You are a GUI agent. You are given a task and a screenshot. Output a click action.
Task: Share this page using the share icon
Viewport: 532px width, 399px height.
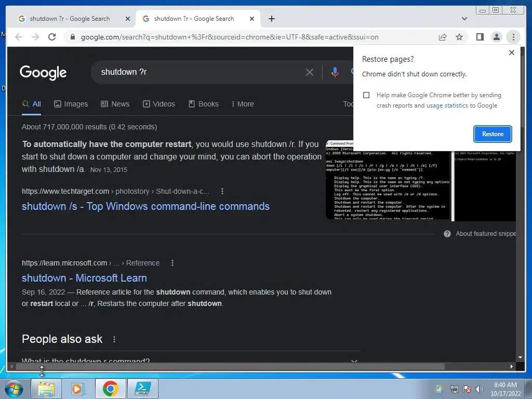pyautogui.click(x=443, y=37)
